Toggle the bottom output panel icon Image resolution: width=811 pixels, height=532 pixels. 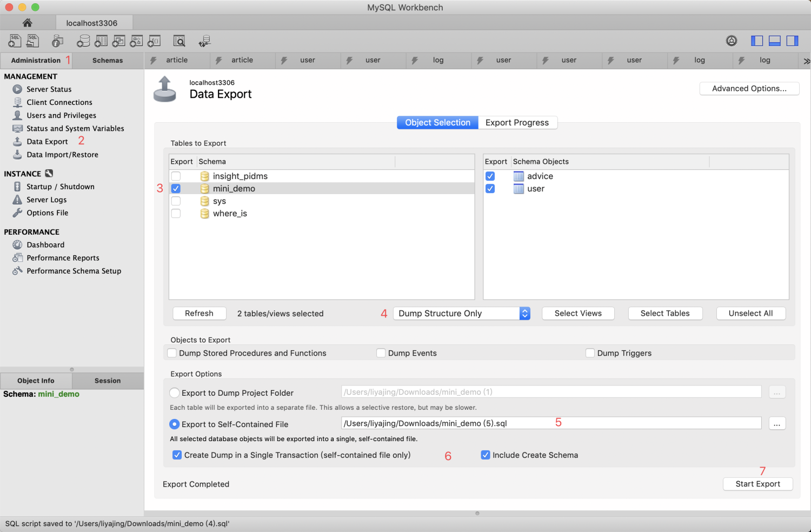(x=775, y=41)
